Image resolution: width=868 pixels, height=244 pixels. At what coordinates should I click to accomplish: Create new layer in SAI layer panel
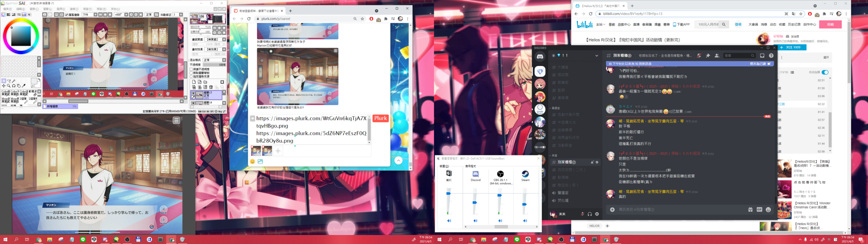click(x=194, y=82)
